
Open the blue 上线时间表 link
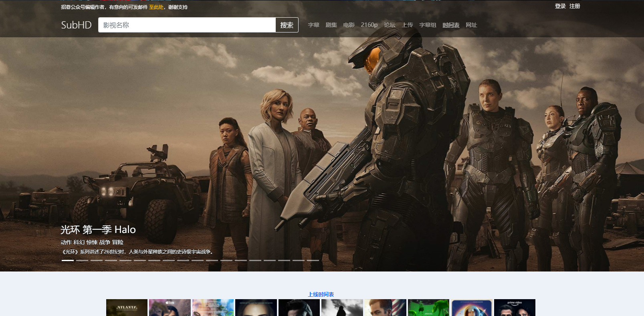[321, 294]
